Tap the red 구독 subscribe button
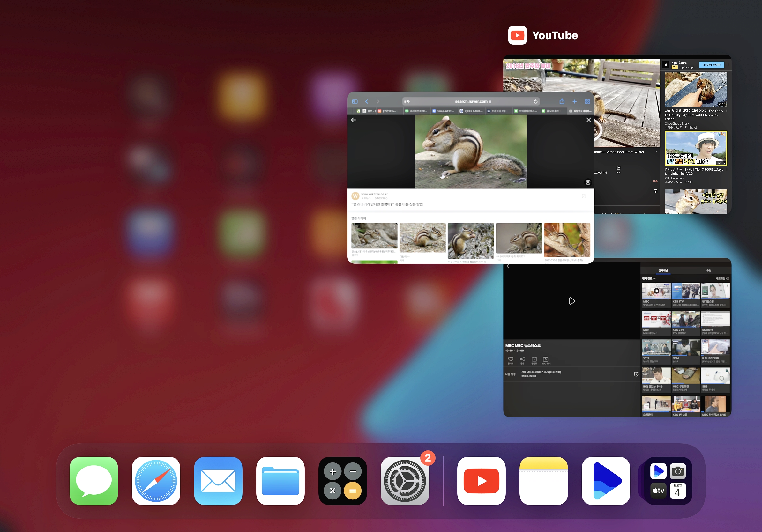Viewport: 762px width, 532px height. coord(655,181)
